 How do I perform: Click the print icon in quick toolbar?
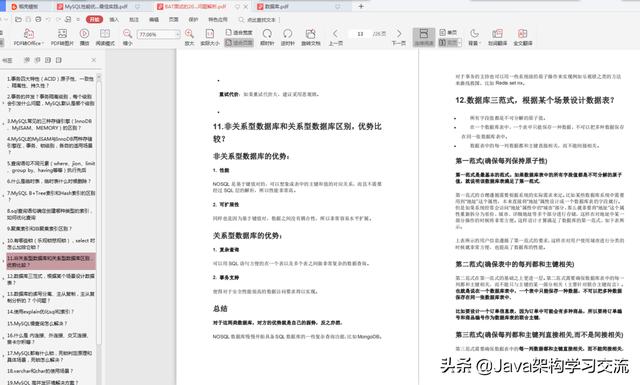38,19
